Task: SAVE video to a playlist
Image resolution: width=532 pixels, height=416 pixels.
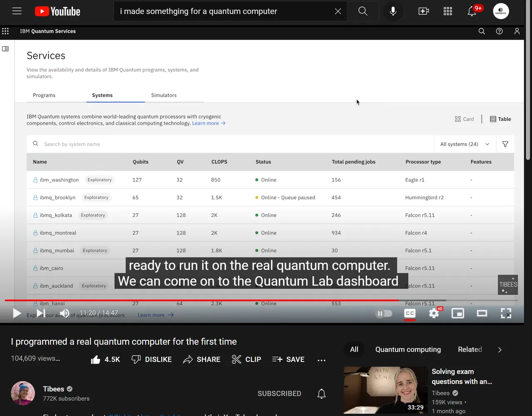Action: [x=288, y=359]
